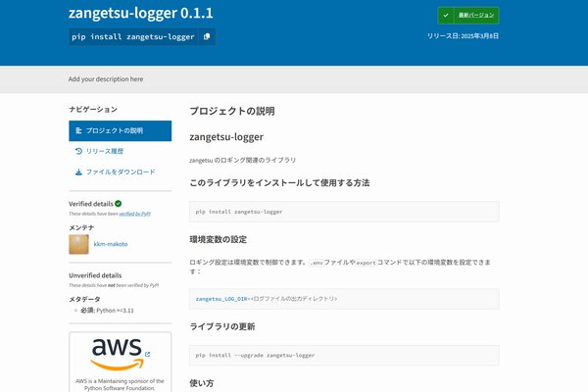Click the green Verified details checkmark
The width and height of the screenshot is (588, 392).
118,203
